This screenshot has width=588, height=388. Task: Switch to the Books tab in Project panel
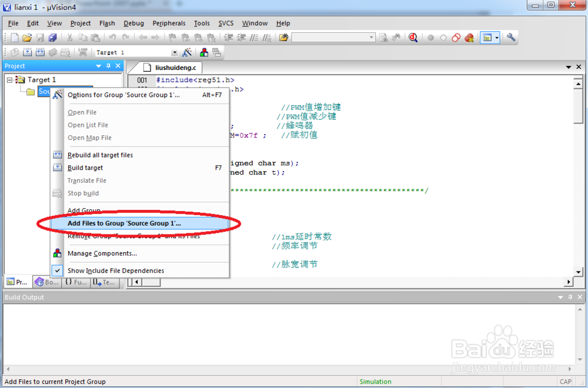point(46,282)
